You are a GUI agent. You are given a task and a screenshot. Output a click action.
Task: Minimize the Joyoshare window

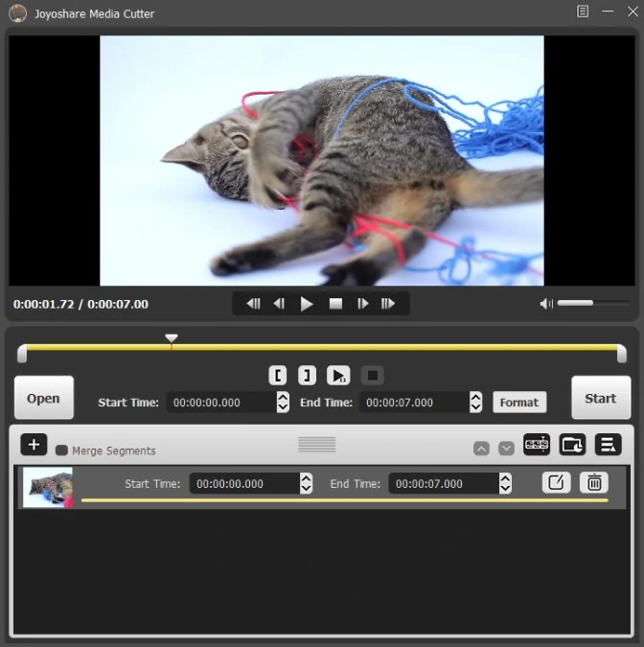click(608, 12)
